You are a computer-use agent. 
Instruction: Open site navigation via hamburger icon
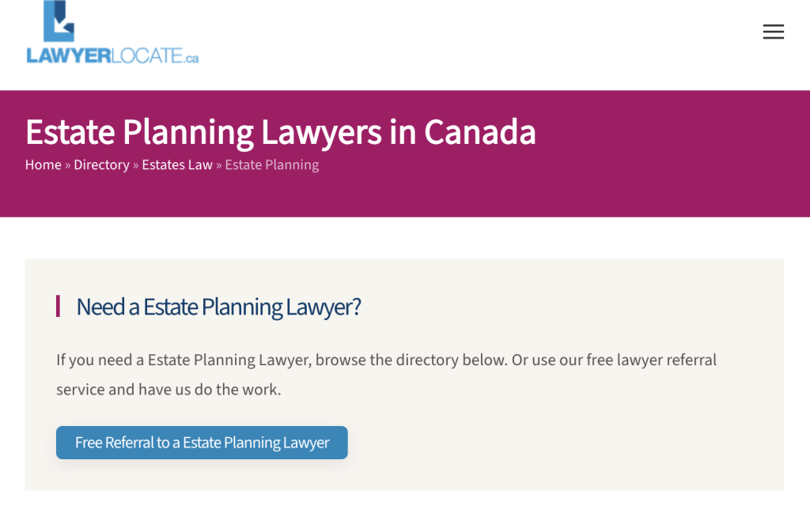coord(773,32)
